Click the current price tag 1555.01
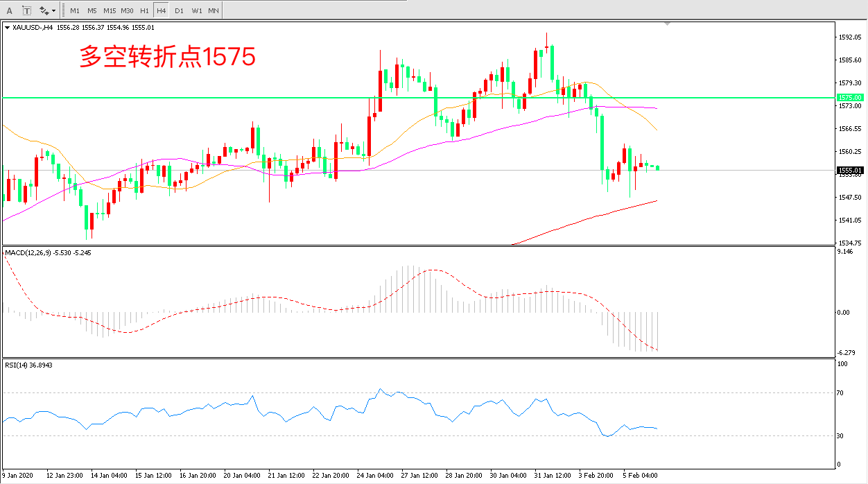 click(850, 170)
